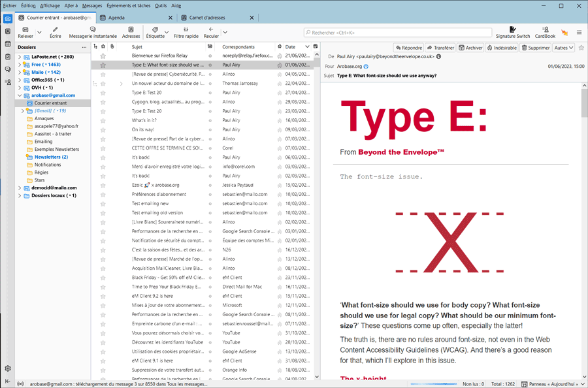Toggle the Filtre rapide bar
The height and width of the screenshot is (388, 588).
pyautogui.click(x=186, y=33)
